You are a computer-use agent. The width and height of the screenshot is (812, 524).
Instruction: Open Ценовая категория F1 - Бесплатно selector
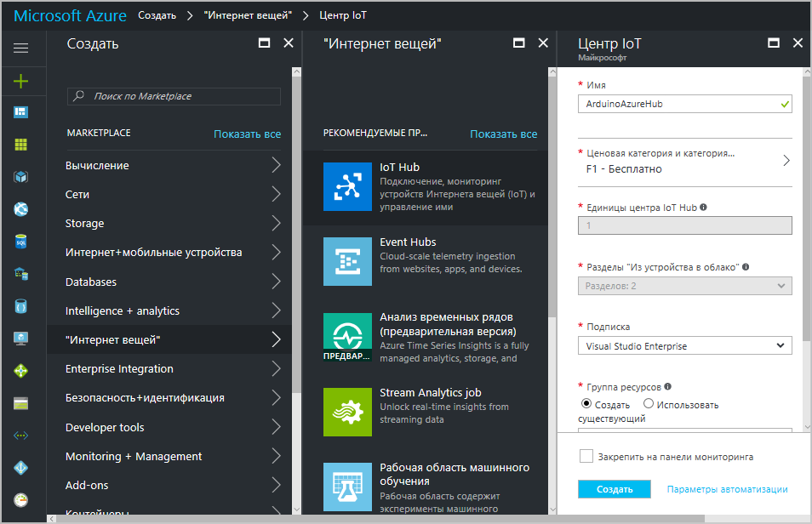pos(685,162)
